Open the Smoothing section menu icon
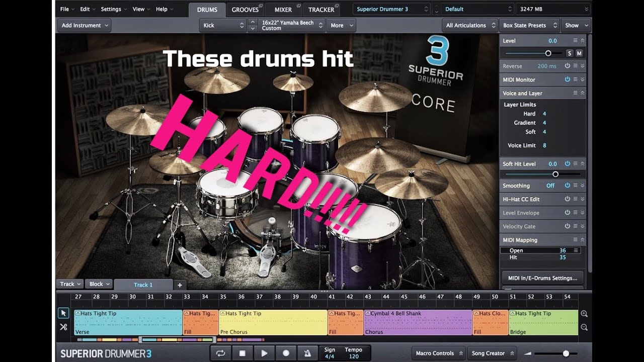Image resolution: width=644 pixels, height=362 pixels. click(x=576, y=186)
